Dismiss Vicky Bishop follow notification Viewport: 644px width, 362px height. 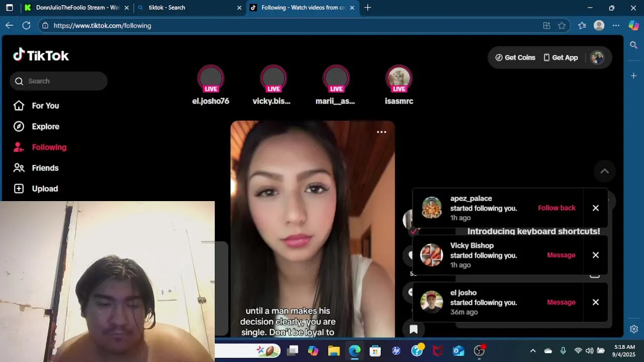pos(596,255)
